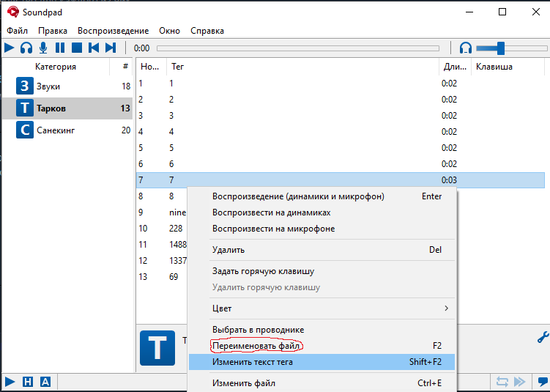This screenshot has height=392, width=550.
Task: Toggle the H icon in status bar
Action: click(27, 382)
